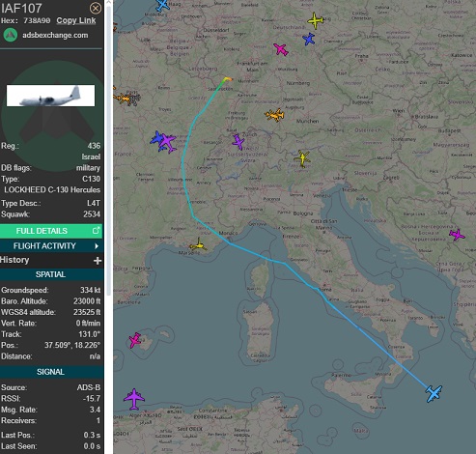Click the Copy Link text
The image size is (476, 454).
click(76, 20)
